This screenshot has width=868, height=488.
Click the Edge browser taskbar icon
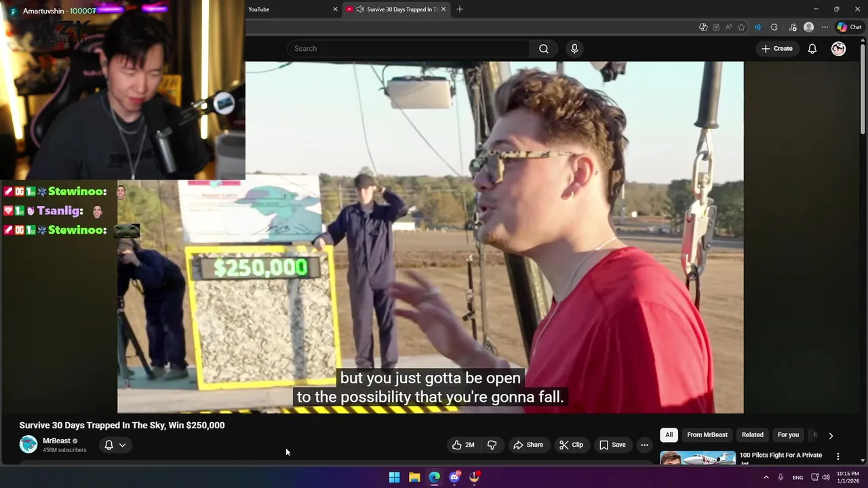coord(434,477)
